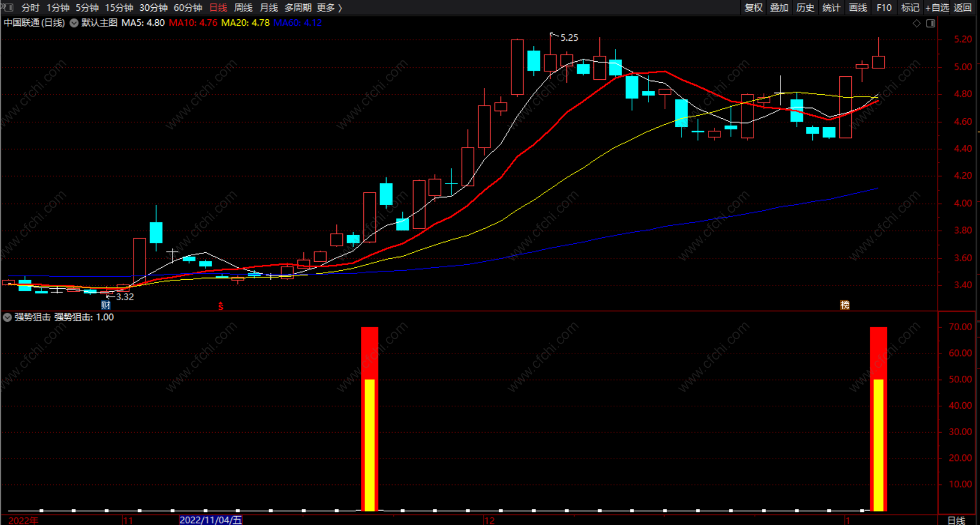Screen dimensions: 980x525
Task: Open the 历史 history button
Action: 805,8
